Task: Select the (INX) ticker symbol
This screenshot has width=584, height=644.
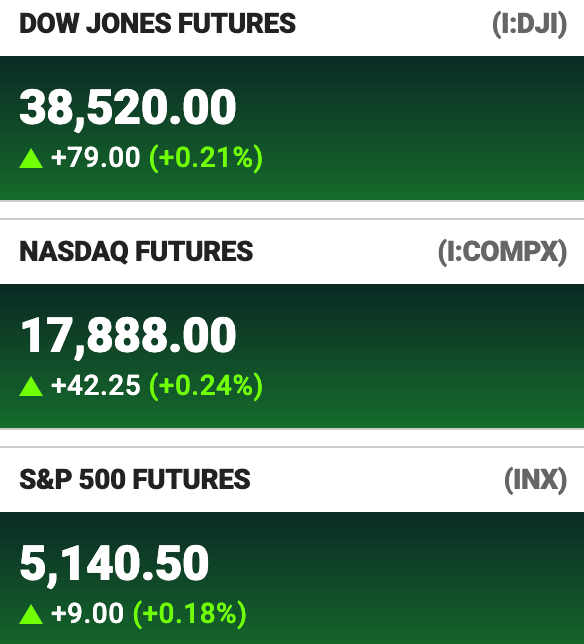Action: (x=536, y=480)
